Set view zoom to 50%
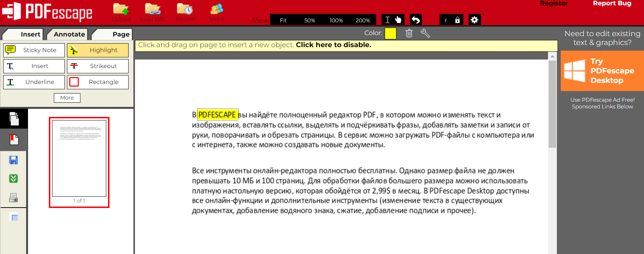The image size is (644, 254). (x=310, y=20)
